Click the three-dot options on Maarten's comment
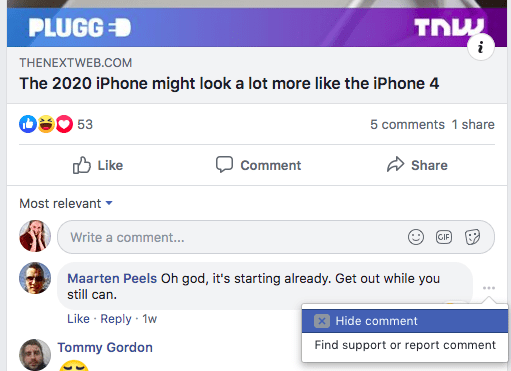Image resolution: width=511 pixels, height=371 pixels. click(489, 288)
